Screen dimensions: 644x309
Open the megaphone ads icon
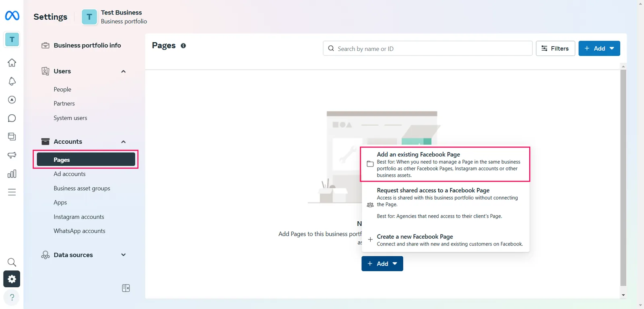coord(12,155)
